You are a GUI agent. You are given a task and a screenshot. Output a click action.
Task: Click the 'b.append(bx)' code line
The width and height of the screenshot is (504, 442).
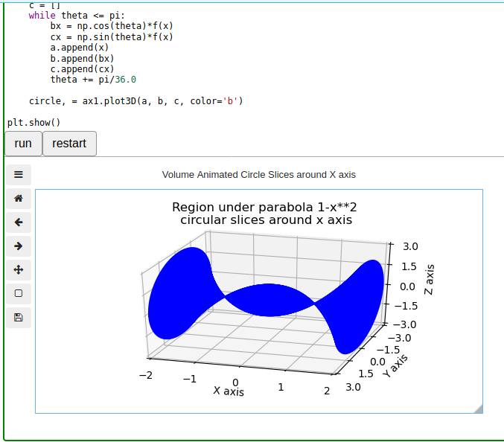point(83,59)
